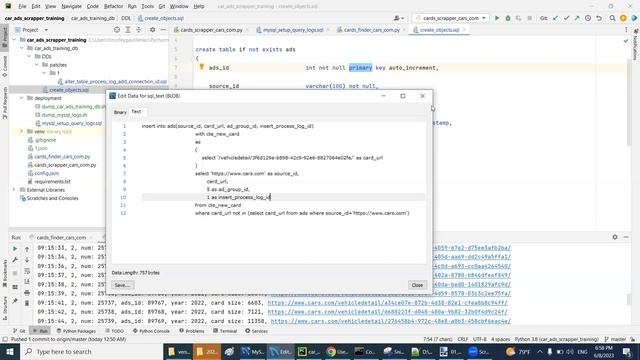This screenshot has width=640, height=360.
Task: Click the wrench icon in Run panel
Action: click(15, 260)
